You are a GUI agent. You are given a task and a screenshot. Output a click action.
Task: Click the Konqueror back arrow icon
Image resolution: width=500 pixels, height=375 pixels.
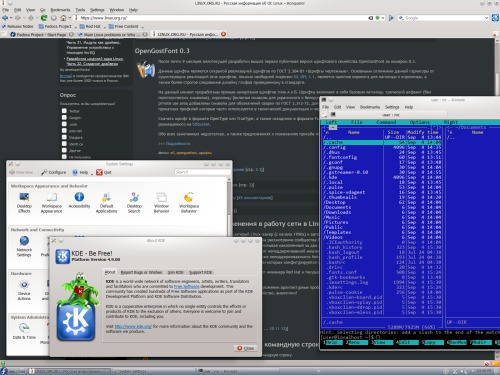click(x=5, y=18)
